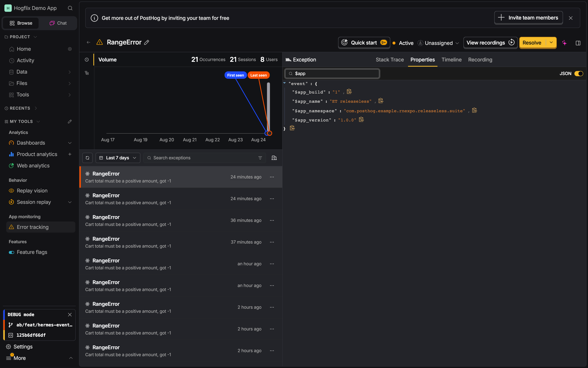
Task: Switch to Browse mode
Action: click(21, 23)
